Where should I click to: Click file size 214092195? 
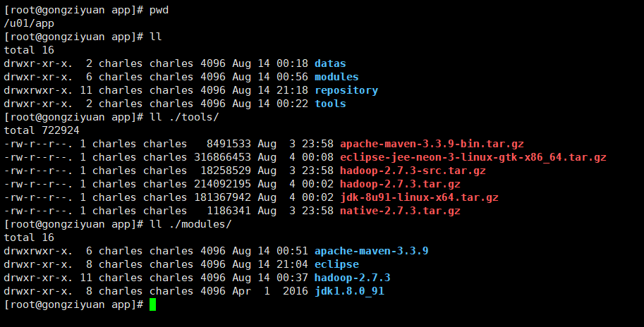222,184
